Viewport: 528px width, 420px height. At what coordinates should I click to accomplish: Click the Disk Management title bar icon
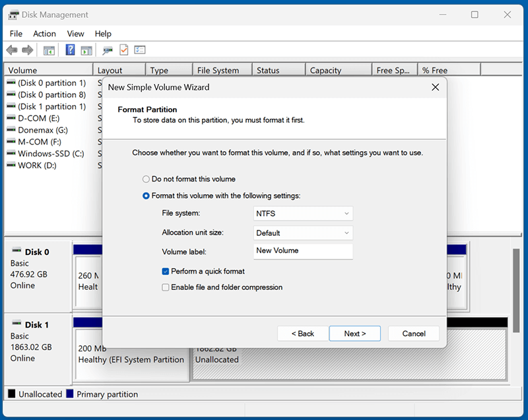coord(13,15)
